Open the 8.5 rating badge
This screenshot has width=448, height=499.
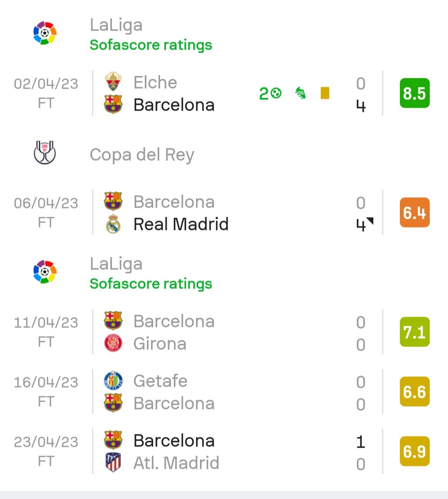(x=414, y=93)
